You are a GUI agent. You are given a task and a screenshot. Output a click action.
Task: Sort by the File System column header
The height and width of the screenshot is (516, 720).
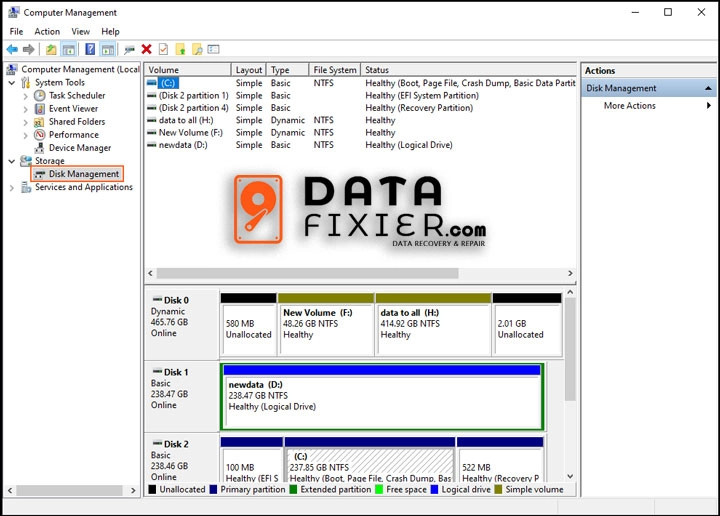[x=335, y=70]
